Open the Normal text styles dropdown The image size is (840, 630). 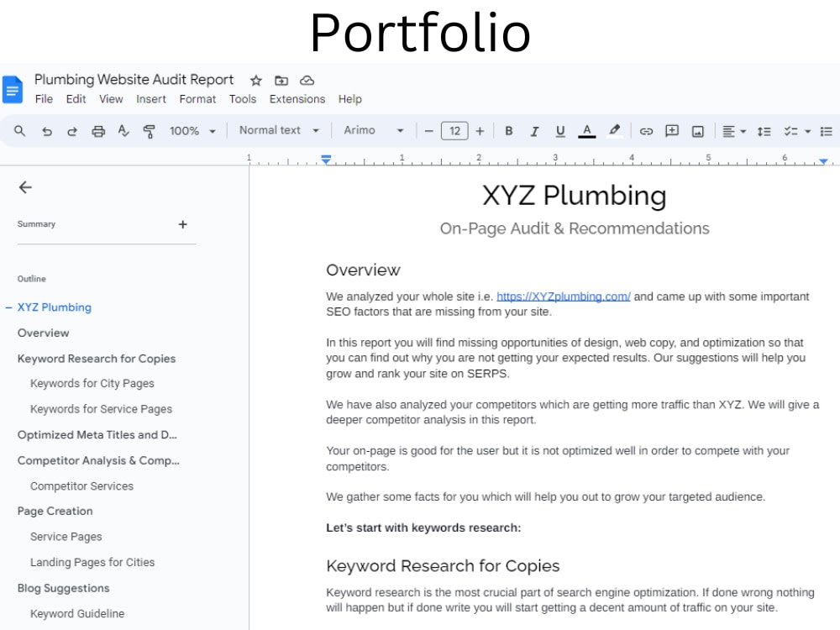click(x=279, y=130)
